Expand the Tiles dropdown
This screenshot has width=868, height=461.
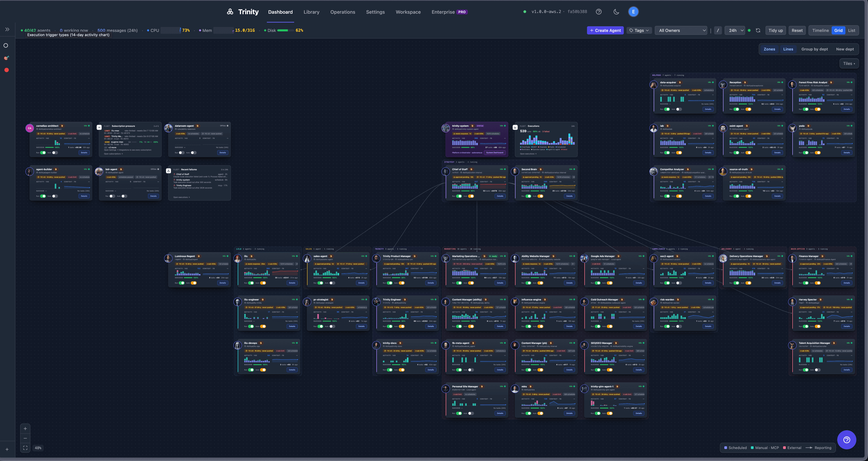pyautogui.click(x=848, y=63)
